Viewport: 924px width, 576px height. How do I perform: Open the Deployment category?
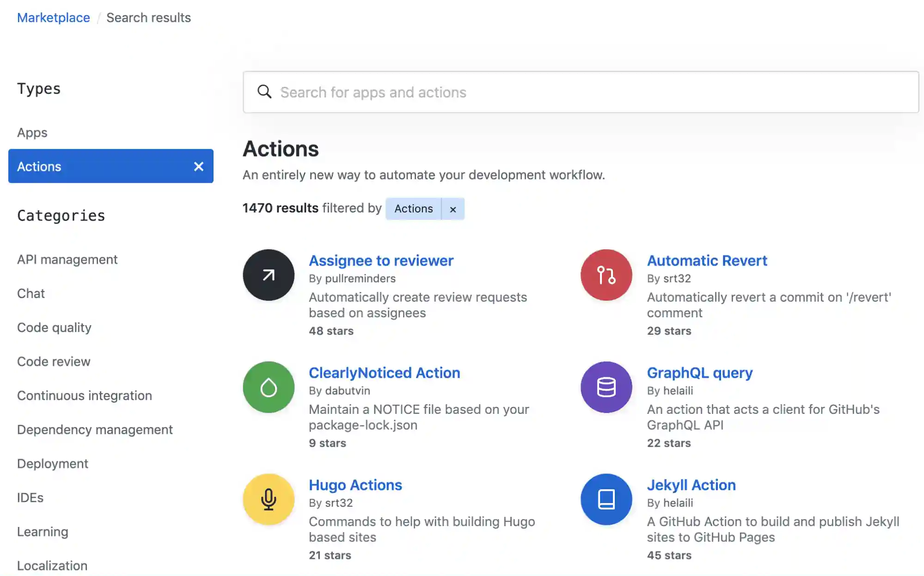pos(53,464)
